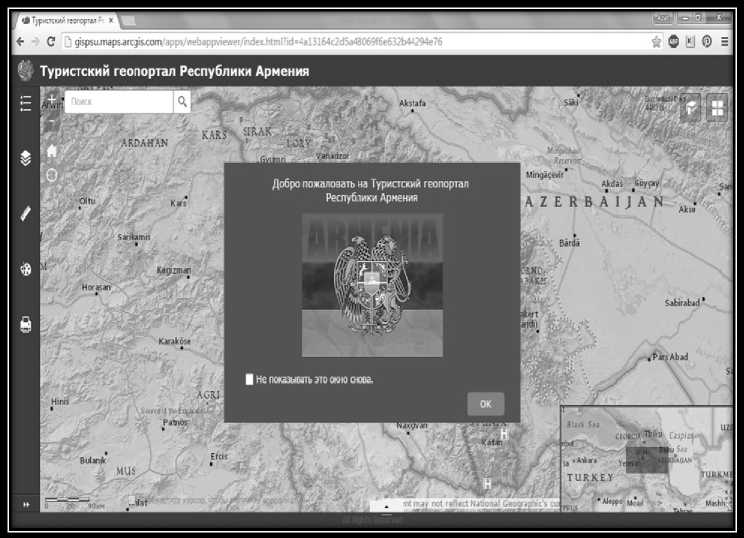
Task: Open the layers icon in sidebar
Action: coord(26,158)
